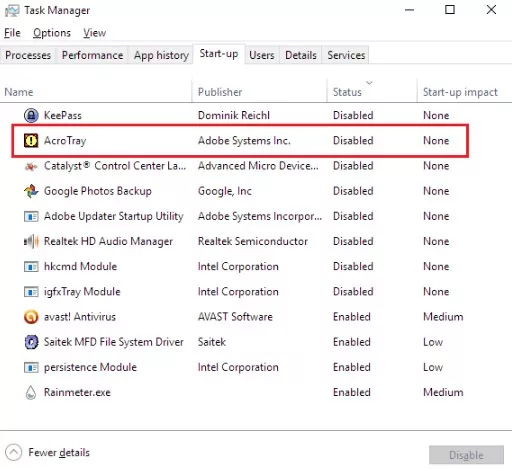Select the Start-up tab
Image resolution: width=512 pixels, height=469 pixels.
pos(219,54)
